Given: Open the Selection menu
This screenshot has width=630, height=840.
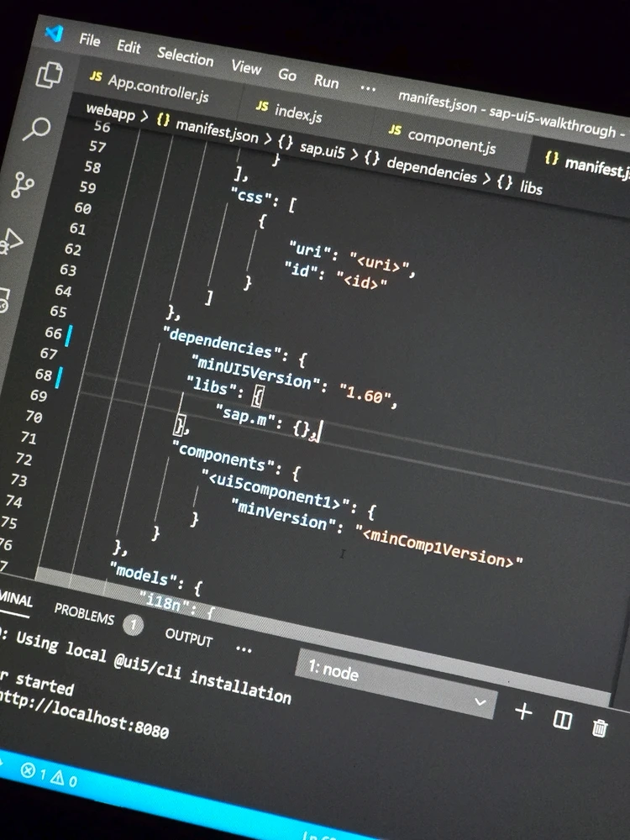Looking at the screenshot, I should click(x=185, y=56).
